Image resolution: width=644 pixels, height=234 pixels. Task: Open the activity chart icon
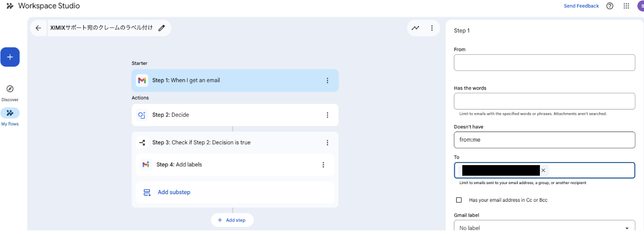[x=416, y=28]
